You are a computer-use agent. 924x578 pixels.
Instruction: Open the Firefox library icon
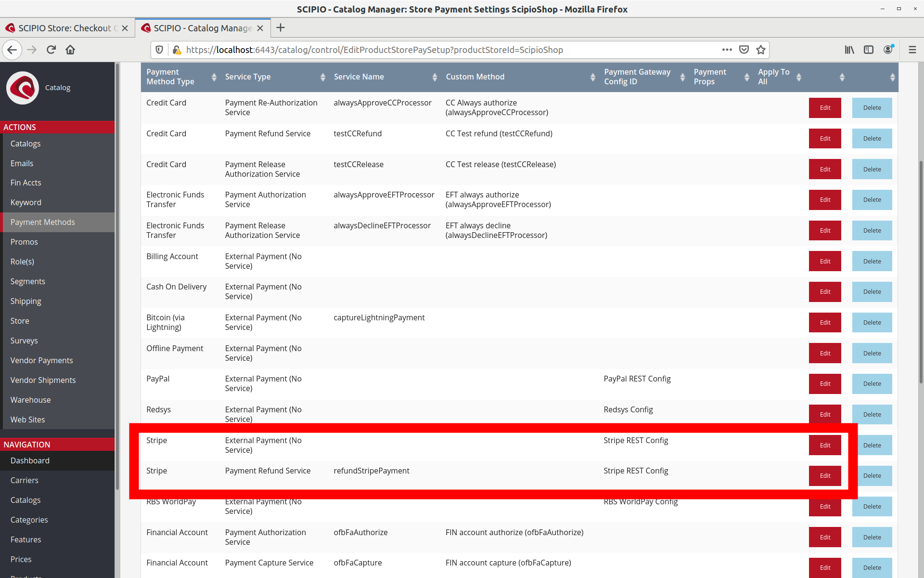pos(849,50)
